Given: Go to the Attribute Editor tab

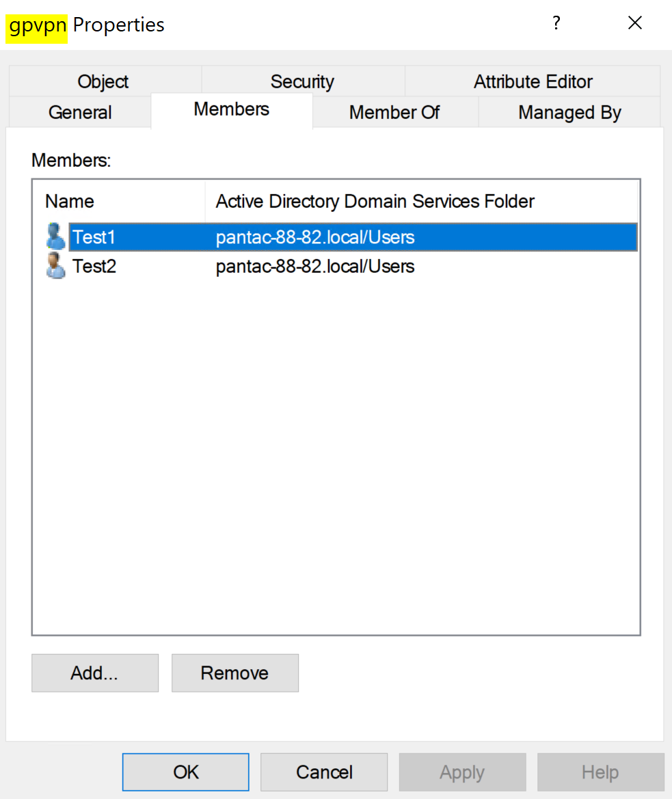Looking at the screenshot, I should (x=533, y=82).
